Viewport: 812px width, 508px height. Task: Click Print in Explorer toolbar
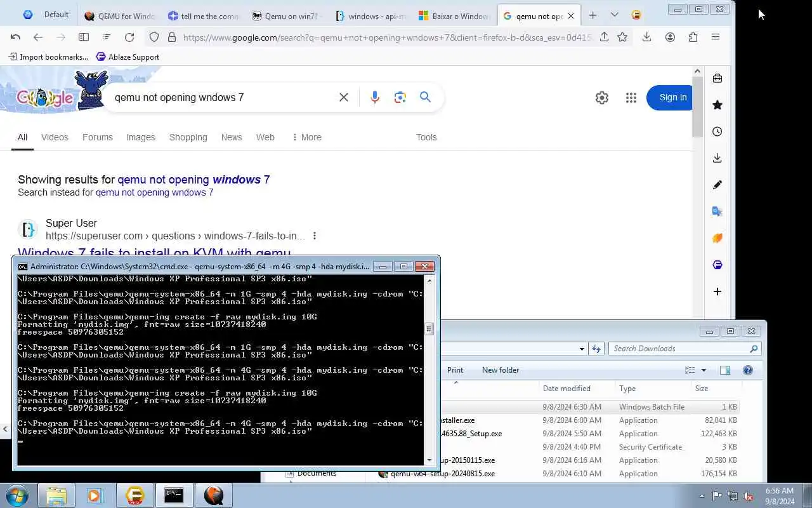(455, 370)
